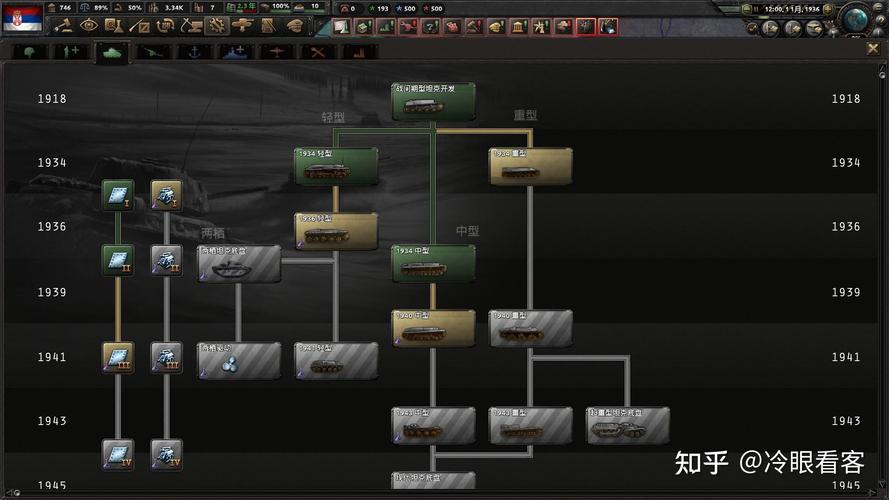This screenshot has height=500, width=889.
Task: Switch to Infantry helmet research tab
Action: coord(29,52)
